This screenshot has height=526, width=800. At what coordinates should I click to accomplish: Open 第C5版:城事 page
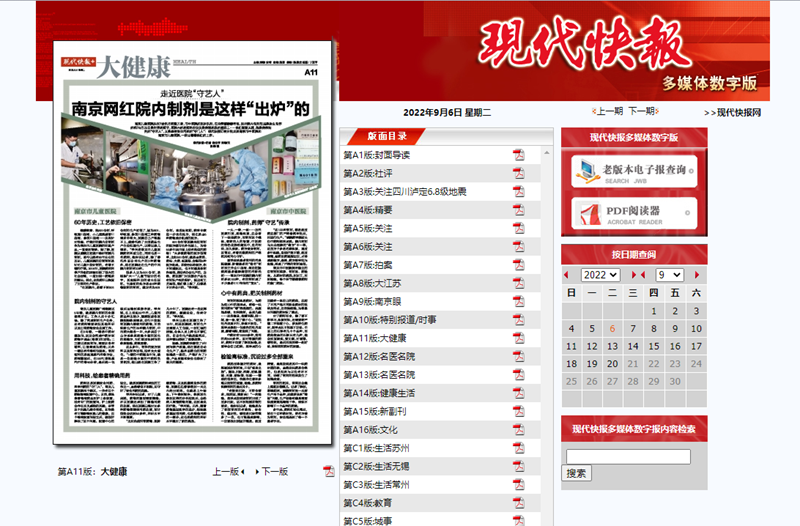point(367,520)
